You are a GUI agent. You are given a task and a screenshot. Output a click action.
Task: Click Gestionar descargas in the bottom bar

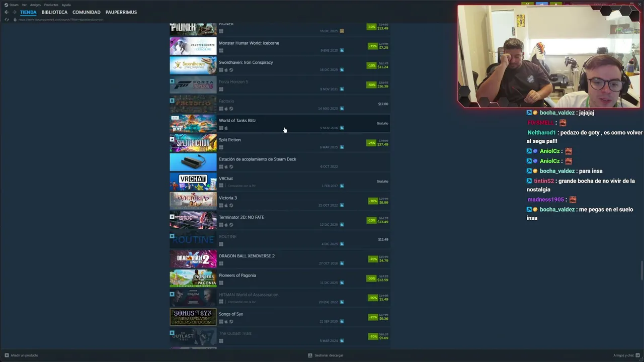(x=329, y=355)
